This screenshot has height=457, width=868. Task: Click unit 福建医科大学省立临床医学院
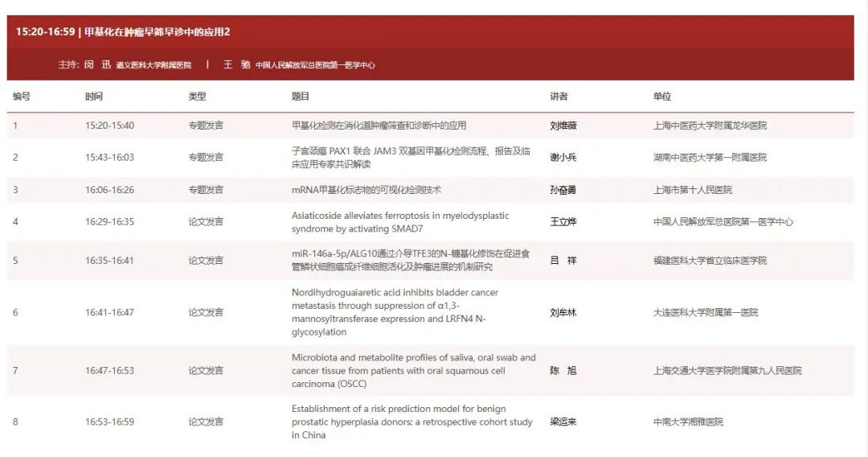click(710, 261)
